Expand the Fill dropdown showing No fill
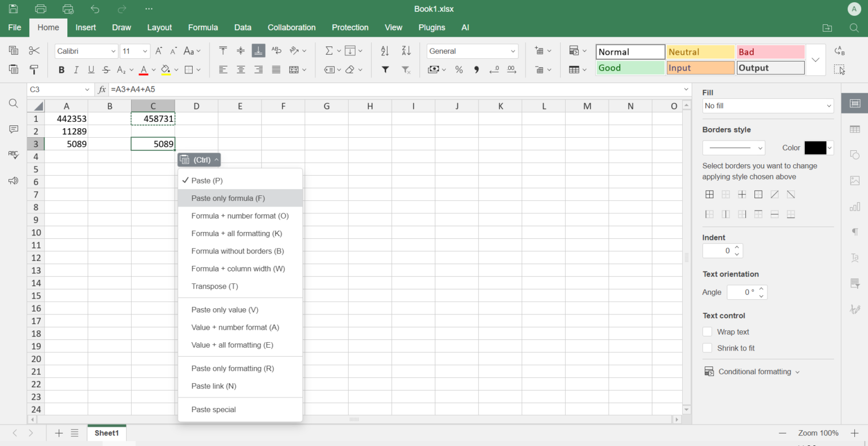This screenshot has width=868, height=446. click(767, 106)
